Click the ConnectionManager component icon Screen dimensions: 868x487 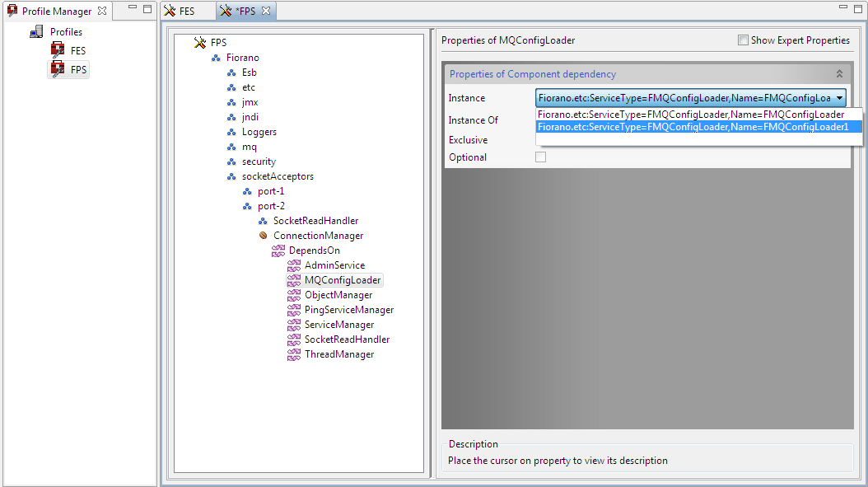click(263, 236)
